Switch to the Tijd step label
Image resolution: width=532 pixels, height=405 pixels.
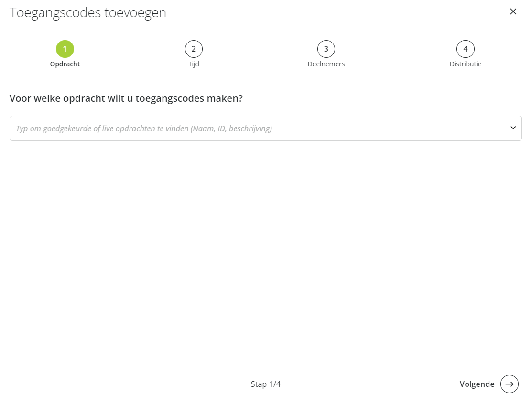point(194,64)
